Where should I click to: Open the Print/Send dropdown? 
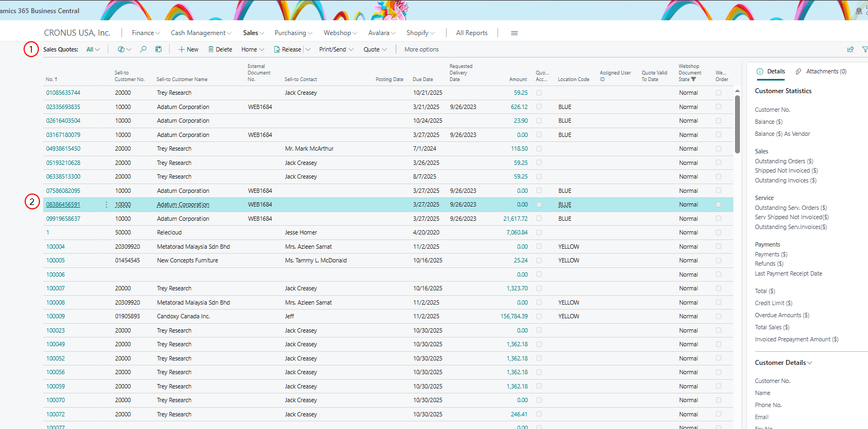[336, 49]
